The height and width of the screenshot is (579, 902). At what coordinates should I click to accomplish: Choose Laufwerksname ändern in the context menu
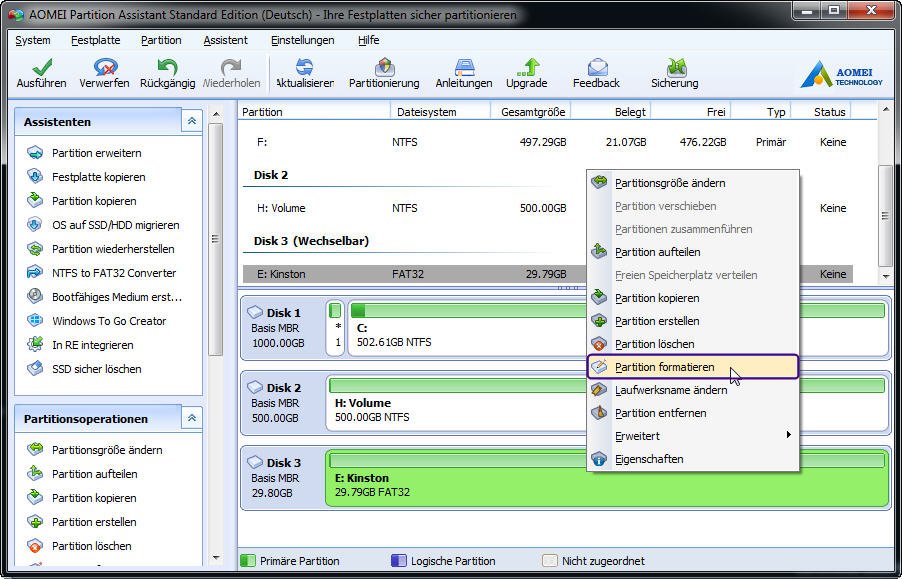pyautogui.click(x=693, y=390)
